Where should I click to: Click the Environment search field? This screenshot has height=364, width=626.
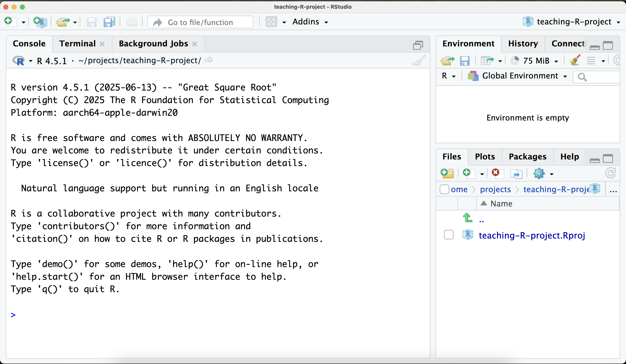tap(596, 77)
